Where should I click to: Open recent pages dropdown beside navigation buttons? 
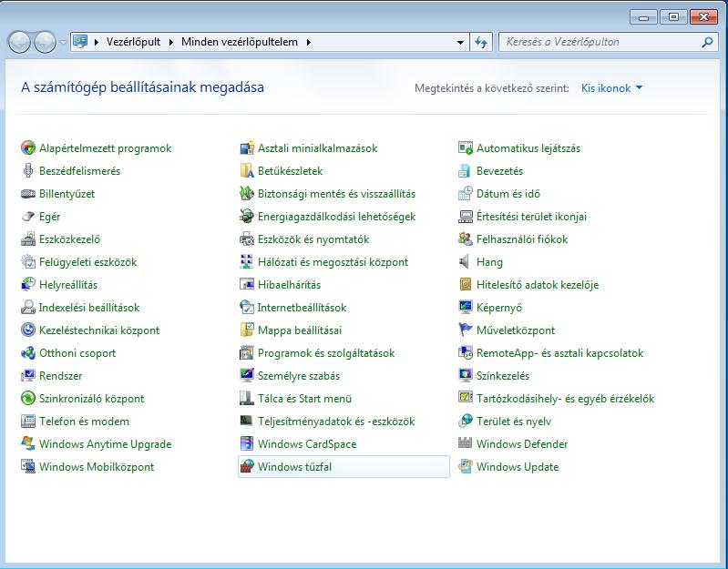point(63,42)
